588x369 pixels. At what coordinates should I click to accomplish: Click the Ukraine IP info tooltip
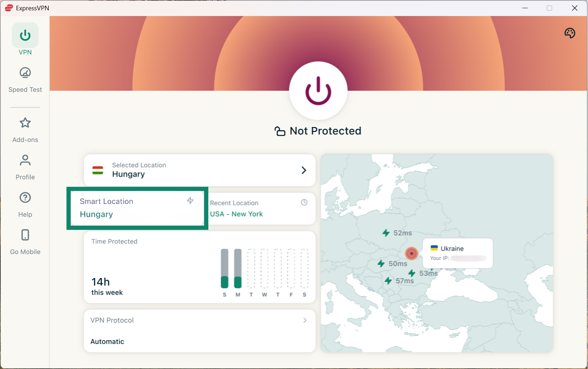point(458,253)
